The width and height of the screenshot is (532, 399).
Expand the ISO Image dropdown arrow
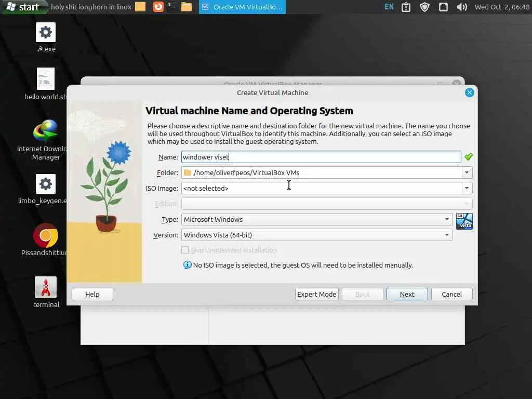[x=467, y=188]
